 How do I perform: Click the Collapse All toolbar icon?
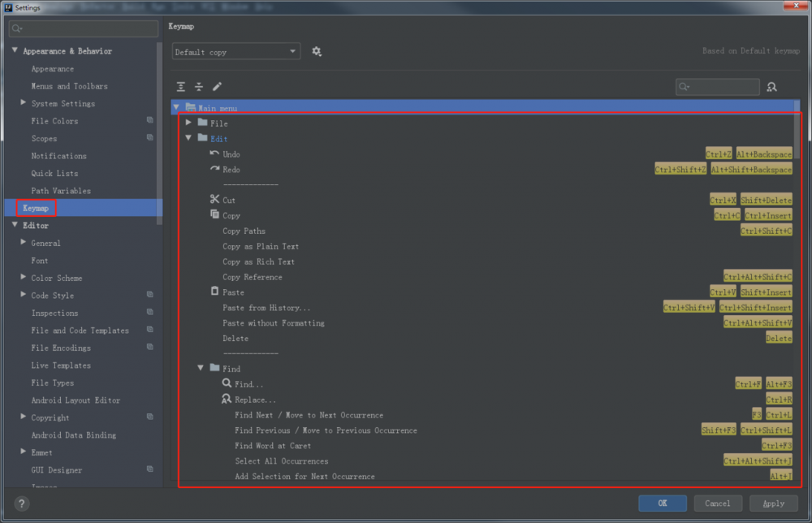tap(199, 86)
